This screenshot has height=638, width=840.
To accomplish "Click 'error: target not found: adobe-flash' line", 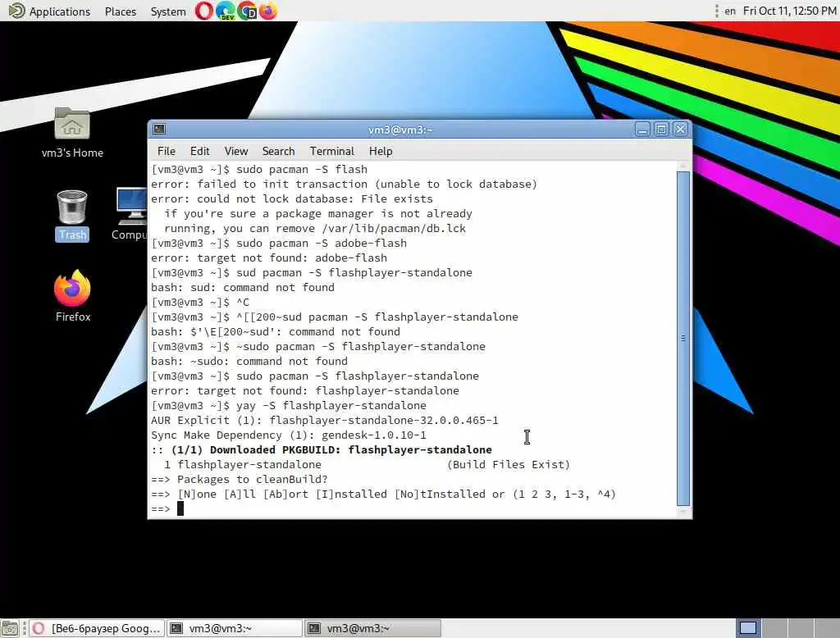I will click(269, 257).
